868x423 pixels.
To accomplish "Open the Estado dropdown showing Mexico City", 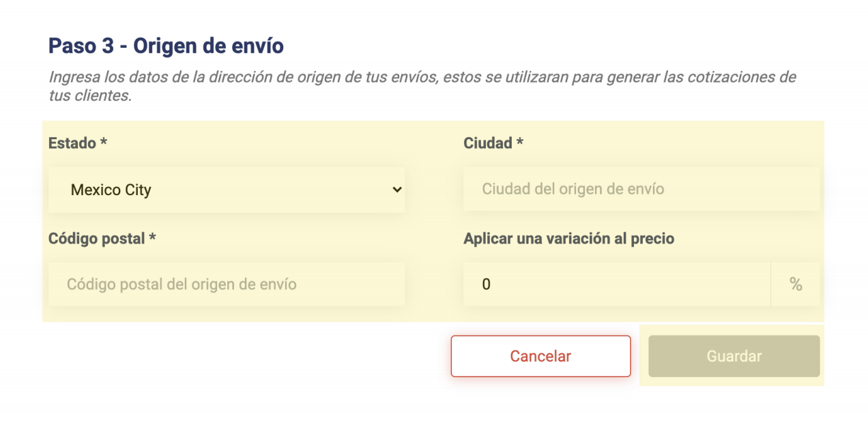I will point(227,190).
